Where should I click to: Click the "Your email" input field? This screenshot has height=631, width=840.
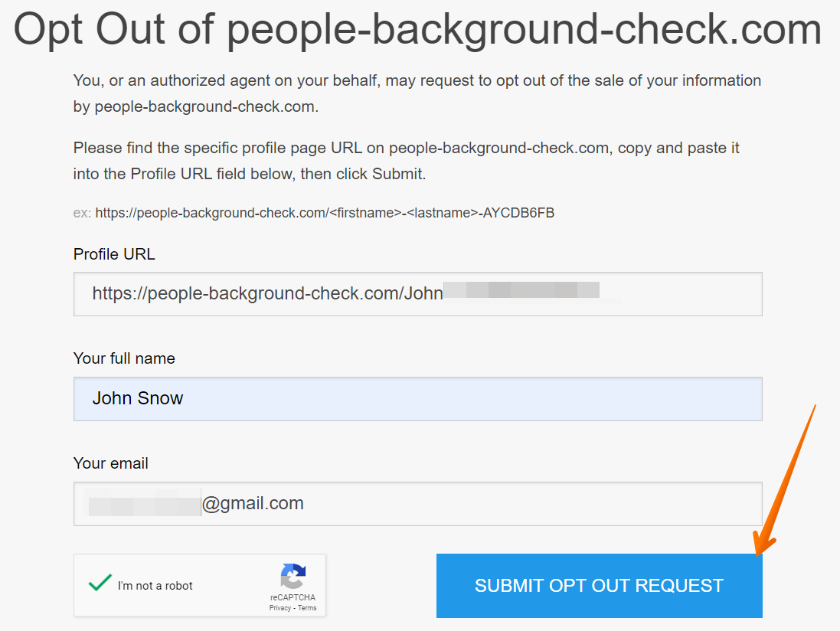pyautogui.click(x=417, y=503)
